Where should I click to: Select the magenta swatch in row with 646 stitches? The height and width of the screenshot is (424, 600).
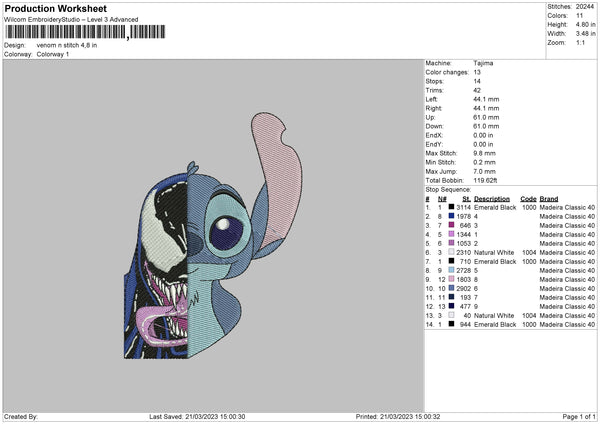pos(452,225)
